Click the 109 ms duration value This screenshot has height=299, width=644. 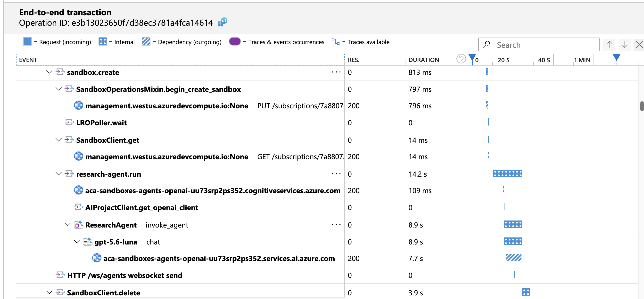[x=420, y=191]
